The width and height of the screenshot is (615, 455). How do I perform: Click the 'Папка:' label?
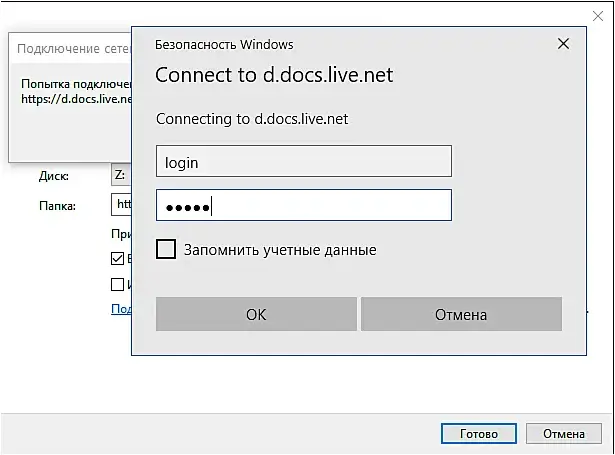(57, 206)
